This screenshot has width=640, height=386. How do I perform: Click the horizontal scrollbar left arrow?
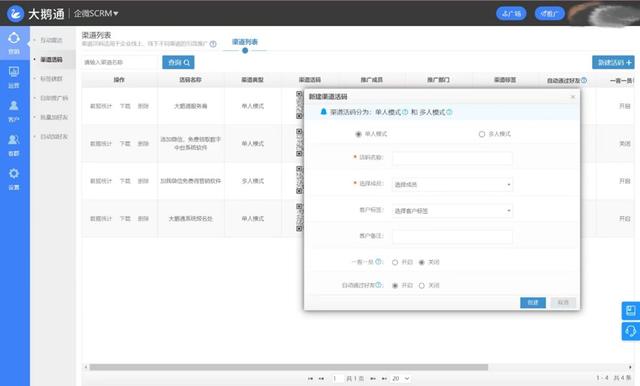tap(86, 367)
